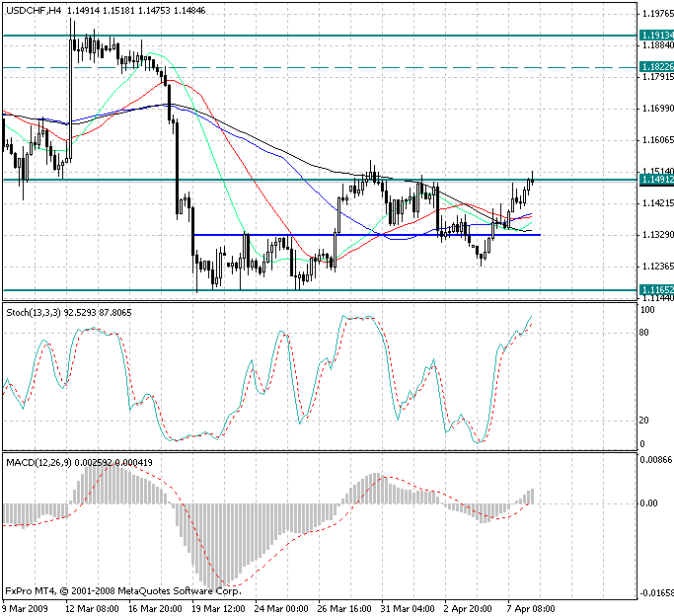Select the 1.18226 dashed level label

[656, 67]
